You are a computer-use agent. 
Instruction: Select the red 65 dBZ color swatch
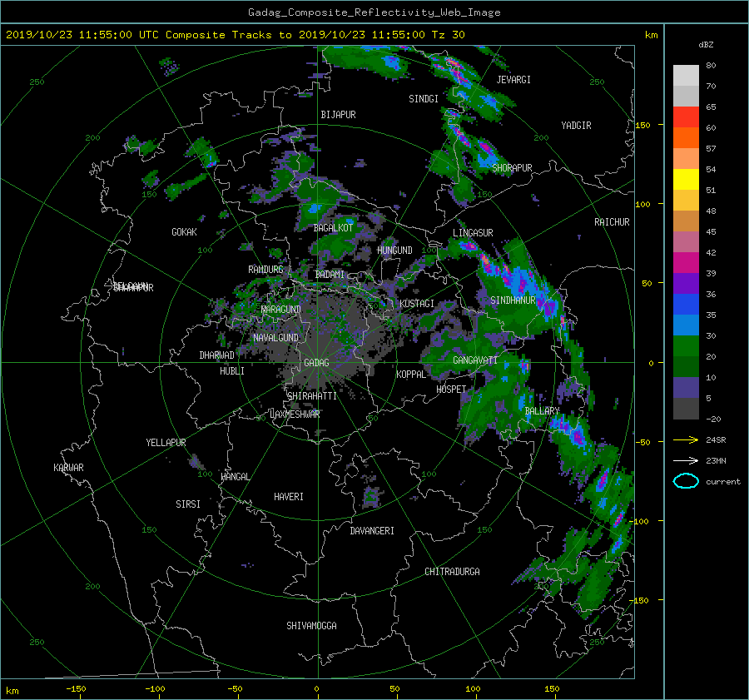pos(686,117)
